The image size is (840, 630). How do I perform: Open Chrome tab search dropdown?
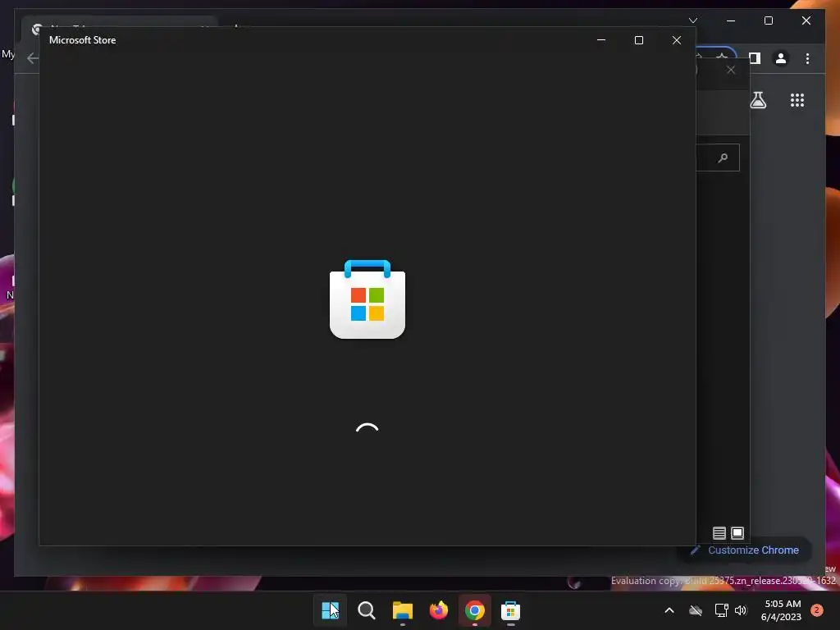click(x=692, y=21)
